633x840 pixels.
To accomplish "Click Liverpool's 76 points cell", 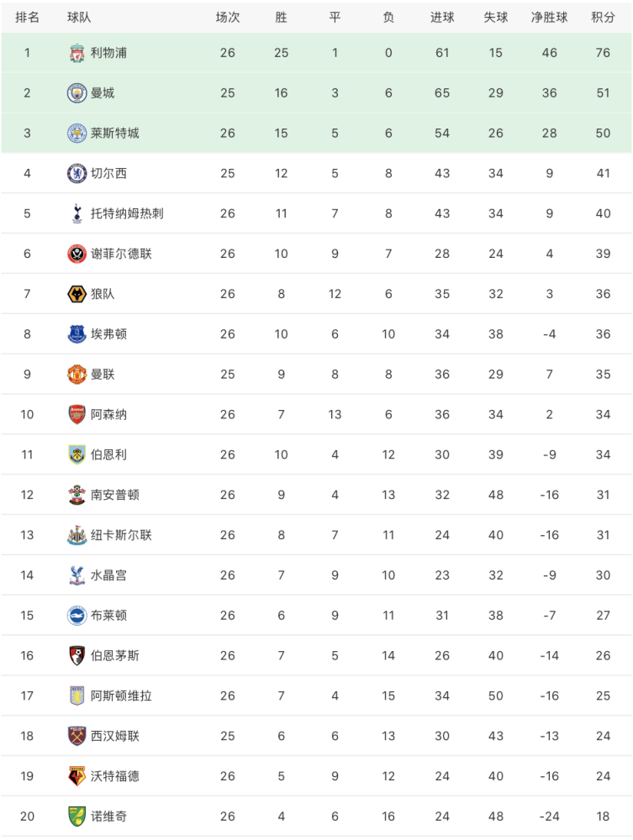I will pyautogui.click(x=603, y=53).
